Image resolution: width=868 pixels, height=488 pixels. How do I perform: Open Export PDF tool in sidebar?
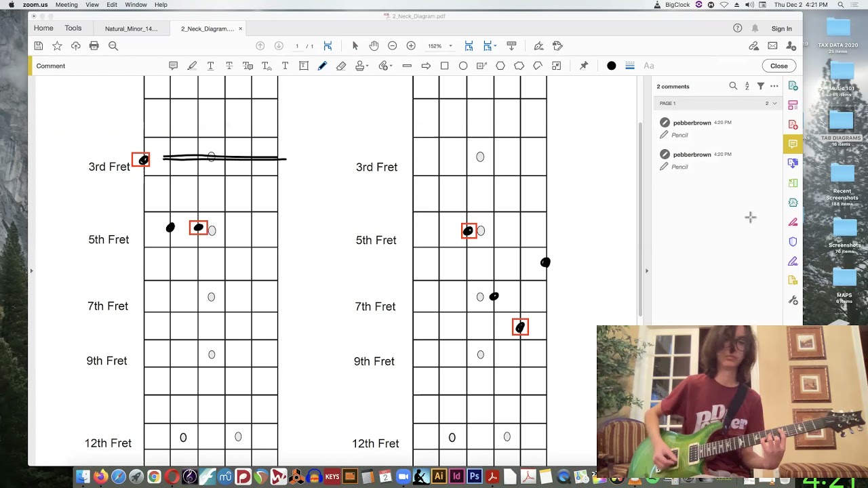click(793, 86)
